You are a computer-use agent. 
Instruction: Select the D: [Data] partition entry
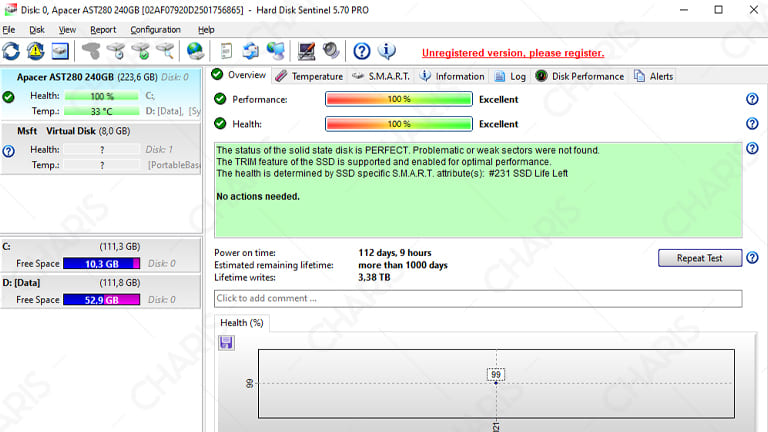click(x=101, y=291)
